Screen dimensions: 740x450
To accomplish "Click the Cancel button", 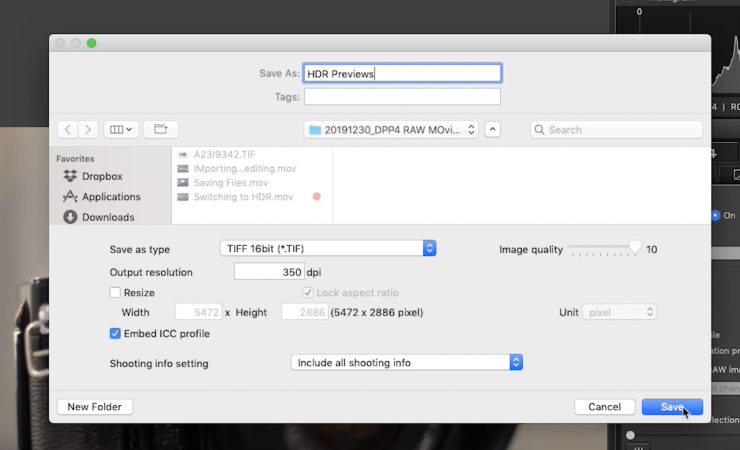I will [x=604, y=407].
